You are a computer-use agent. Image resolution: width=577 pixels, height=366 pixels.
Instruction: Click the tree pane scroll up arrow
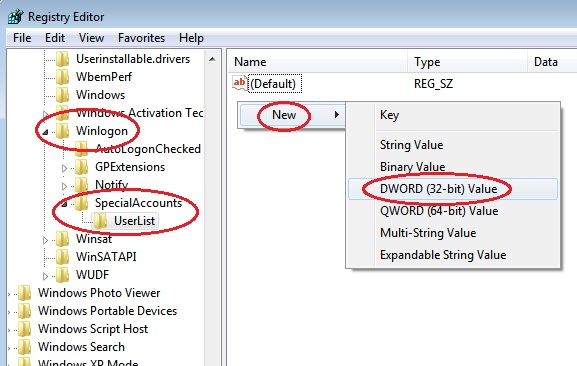(212, 59)
